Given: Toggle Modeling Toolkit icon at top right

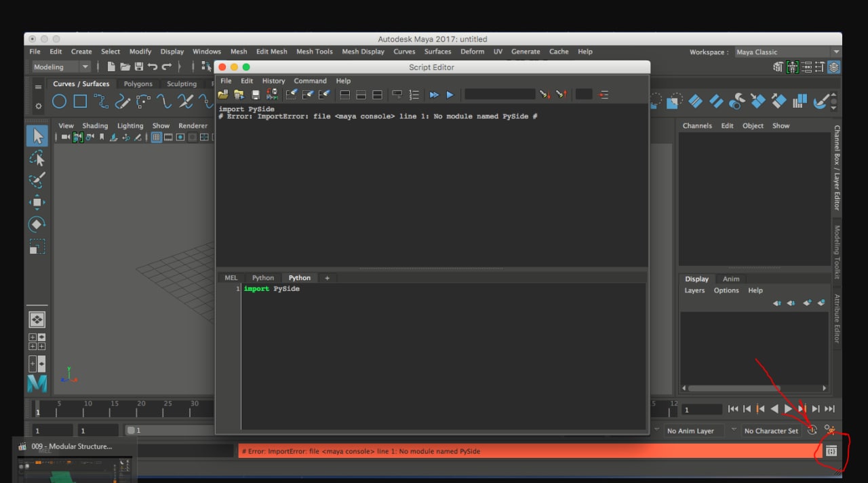Looking at the screenshot, I should point(778,67).
